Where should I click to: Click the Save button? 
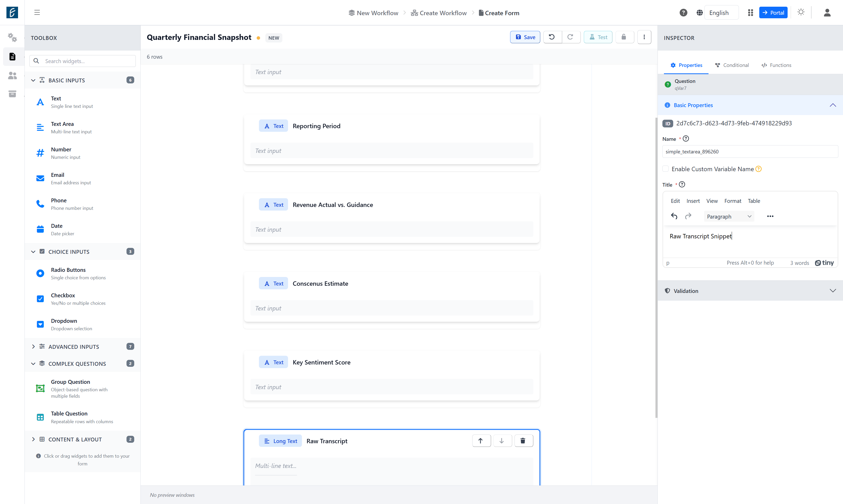tap(525, 37)
